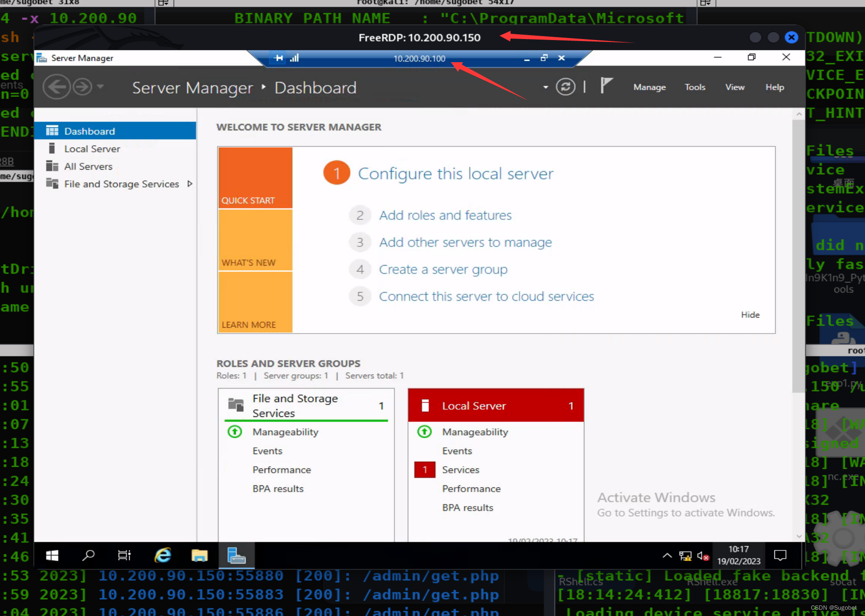865x616 pixels.
Task: Click the Server Manager back navigation arrow
Action: click(57, 87)
